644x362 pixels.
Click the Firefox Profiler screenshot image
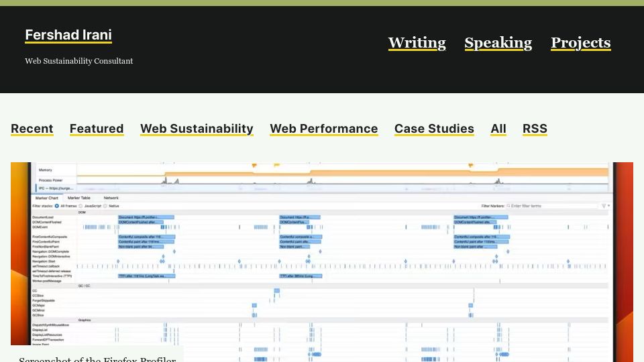[322, 262]
